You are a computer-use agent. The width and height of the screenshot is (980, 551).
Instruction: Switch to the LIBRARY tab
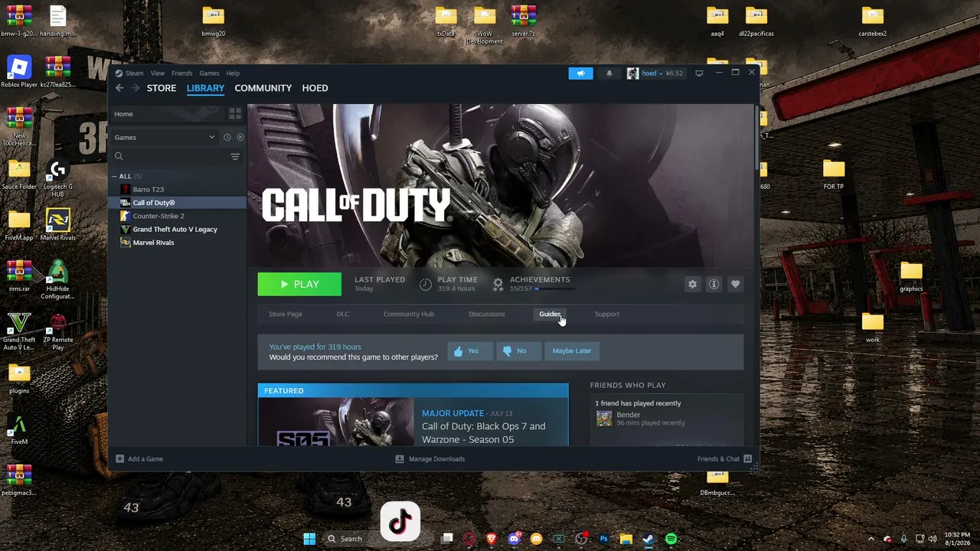205,88
